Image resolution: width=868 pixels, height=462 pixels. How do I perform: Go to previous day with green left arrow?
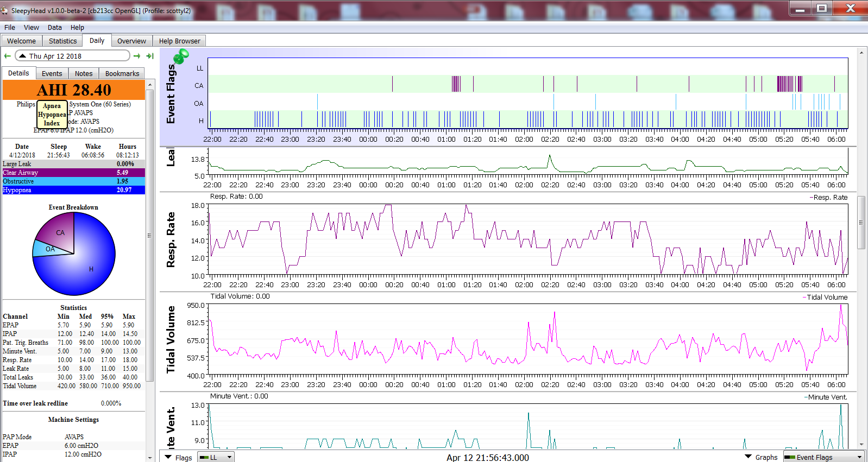(x=8, y=56)
